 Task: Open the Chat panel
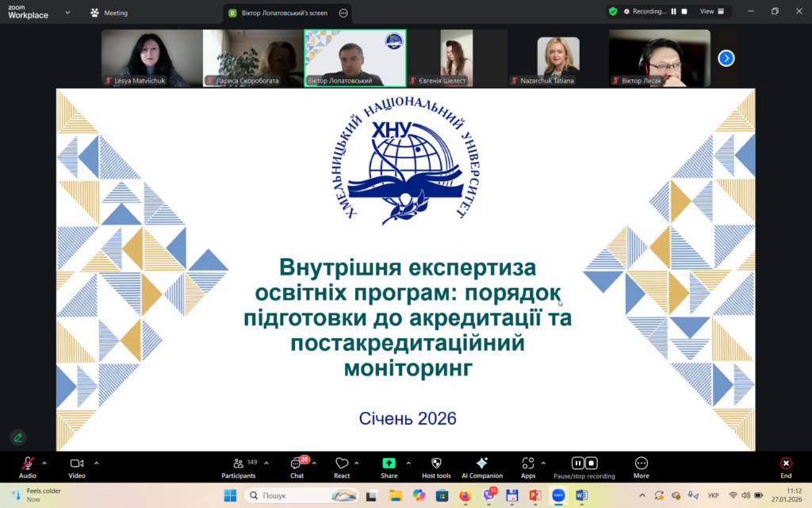point(297,464)
